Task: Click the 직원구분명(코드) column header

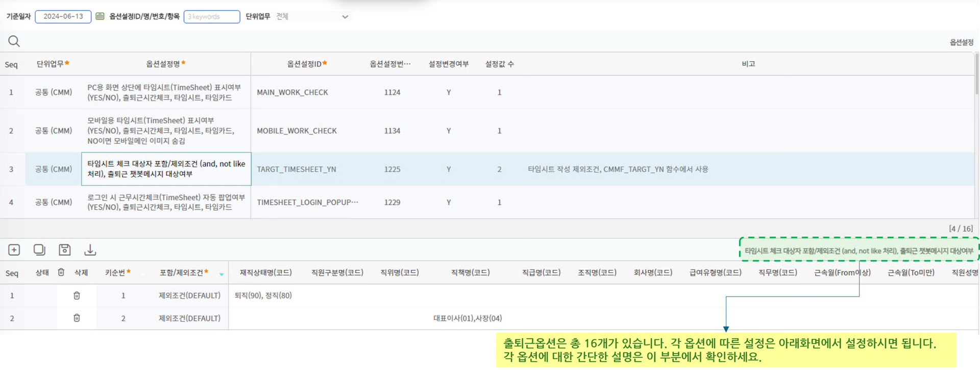Action: [337, 273]
